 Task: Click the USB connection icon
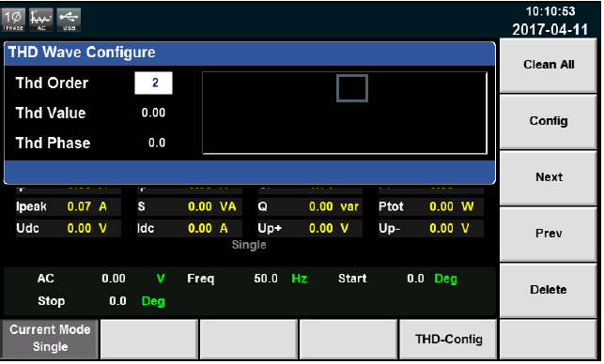[69, 20]
